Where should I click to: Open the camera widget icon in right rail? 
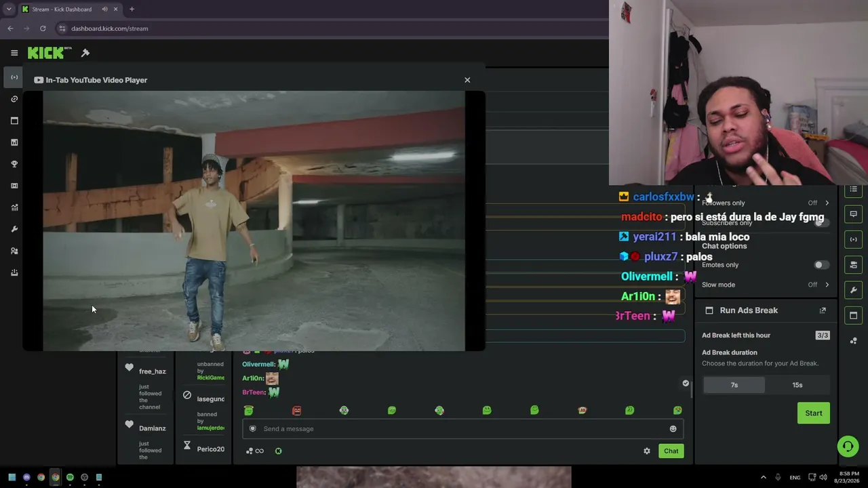click(854, 264)
